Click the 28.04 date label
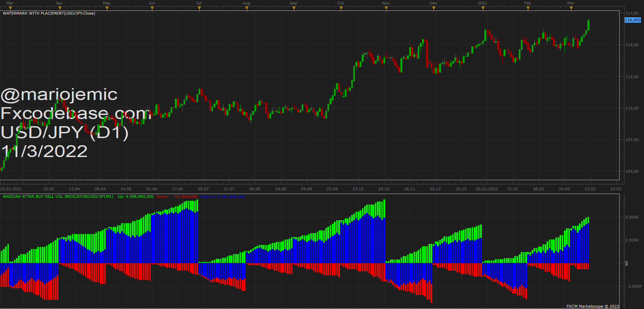This screenshot has width=644, height=309. pyautogui.click(x=100, y=189)
